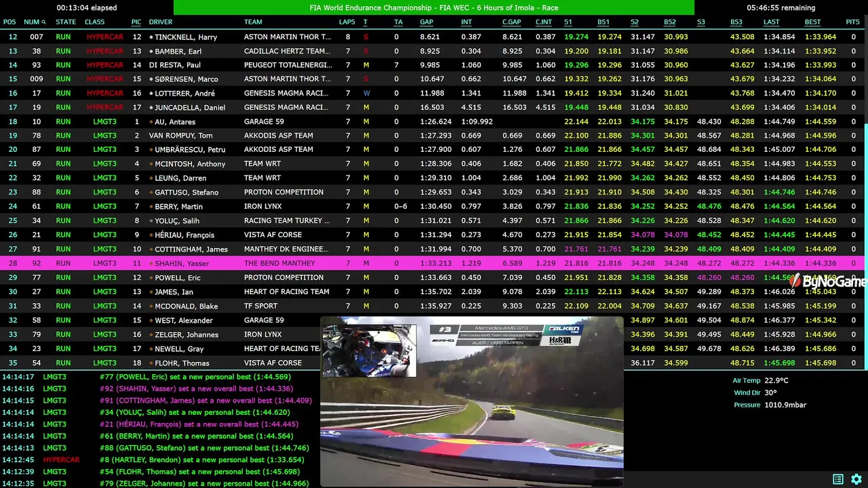Click the 1:09.992 interval in the AU row
Image resolution: width=868 pixels, height=488 pixels.
(477, 122)
